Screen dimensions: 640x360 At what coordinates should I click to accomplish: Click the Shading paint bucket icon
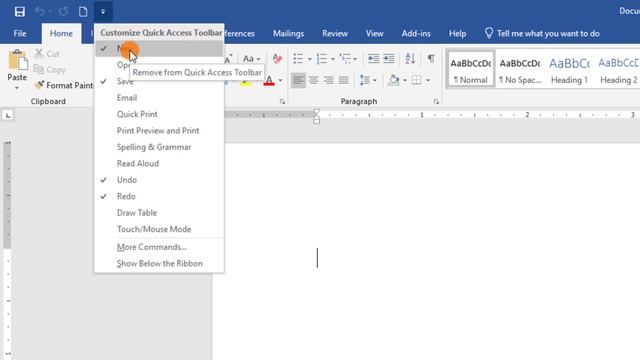(x=393, y=80)
